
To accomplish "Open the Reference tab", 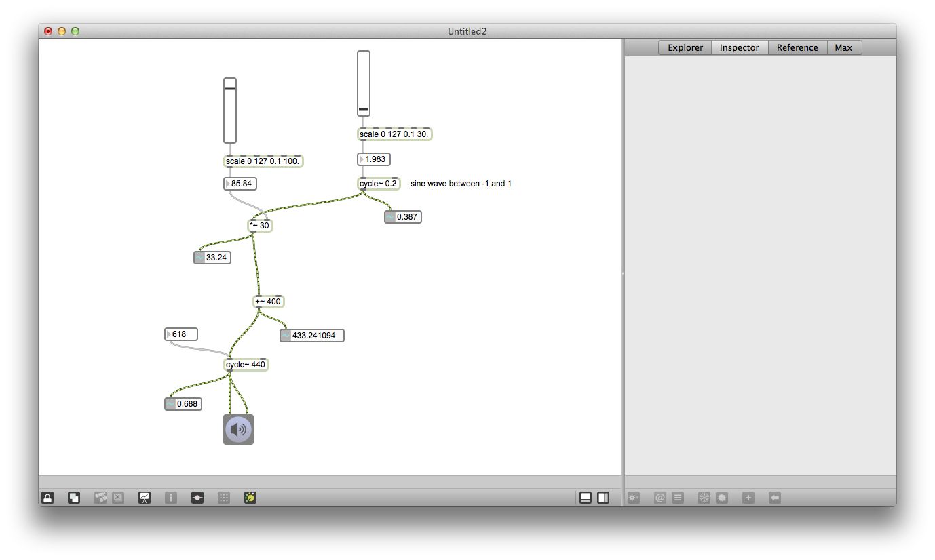I will tap(797, 47).
